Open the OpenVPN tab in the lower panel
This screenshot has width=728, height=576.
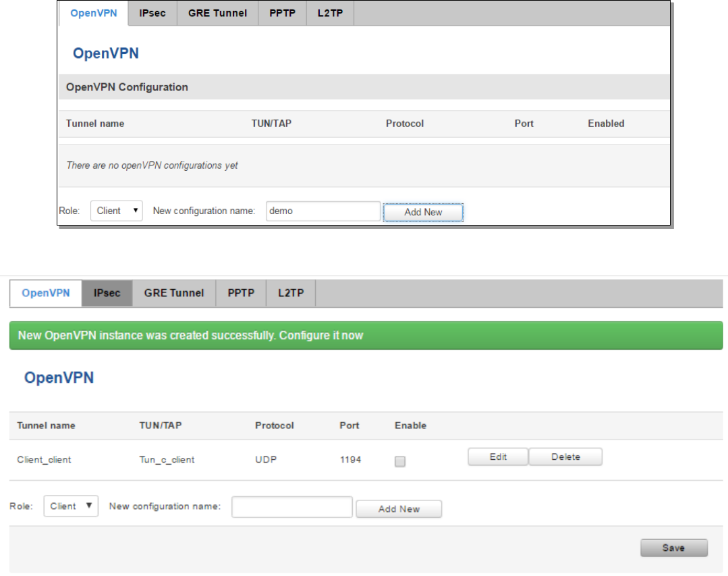click(x=45, y=293)
